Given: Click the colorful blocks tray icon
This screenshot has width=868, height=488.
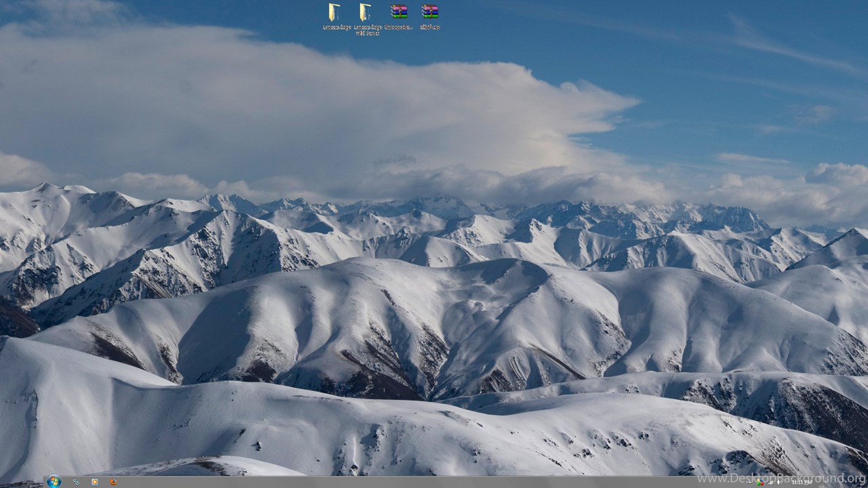Looking at the screenshot, I should click(x=760, y=483).
